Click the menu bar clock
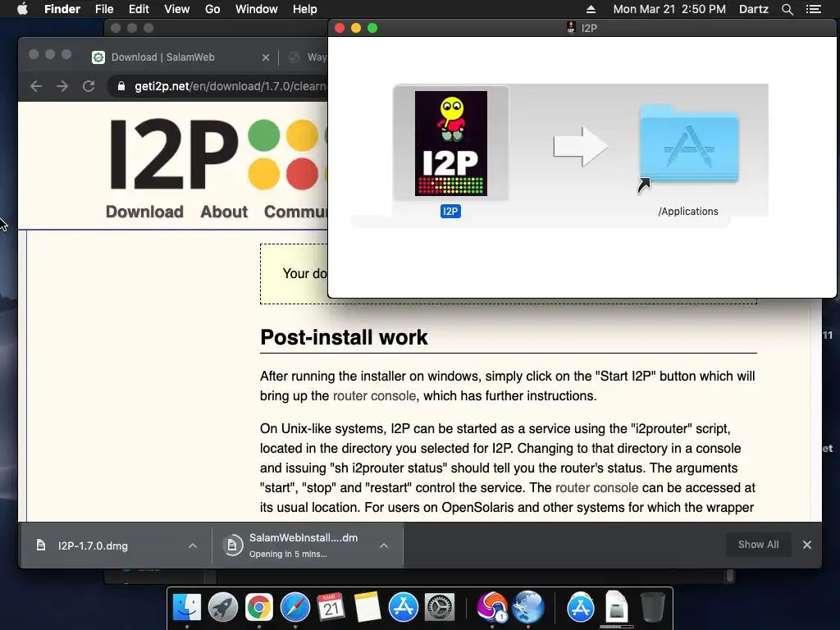 pyautogui.click(x=669, y=9)
